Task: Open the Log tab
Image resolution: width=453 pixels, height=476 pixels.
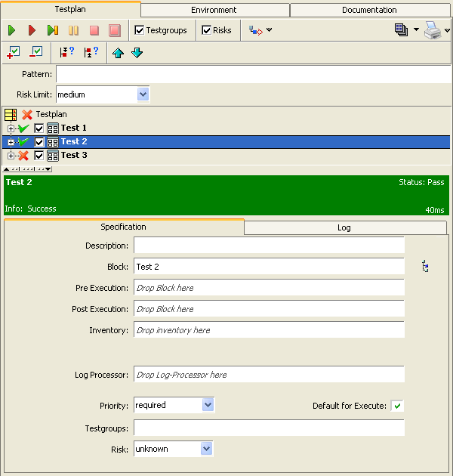Action: coord(344,227)
